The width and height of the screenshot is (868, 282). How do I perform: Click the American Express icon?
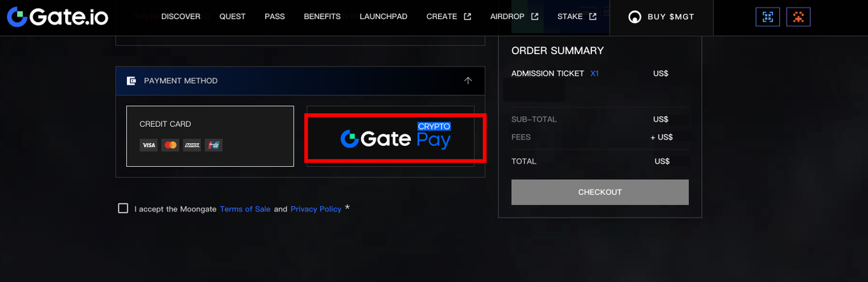[192, 145]
